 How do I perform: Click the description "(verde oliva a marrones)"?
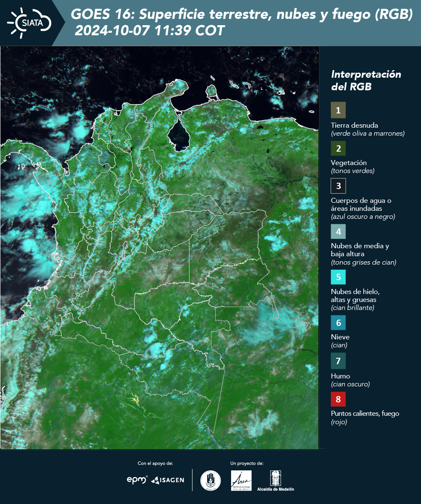[368, 134]
